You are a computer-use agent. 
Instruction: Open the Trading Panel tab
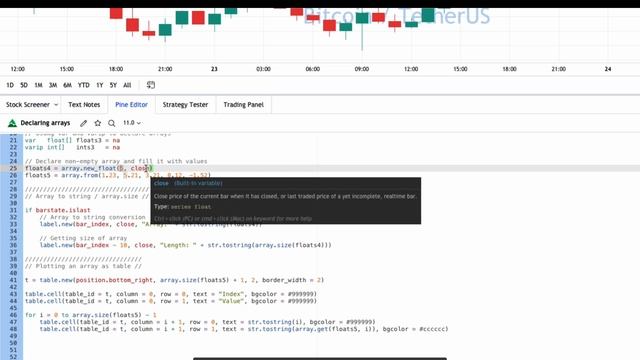tap(244, 104)
